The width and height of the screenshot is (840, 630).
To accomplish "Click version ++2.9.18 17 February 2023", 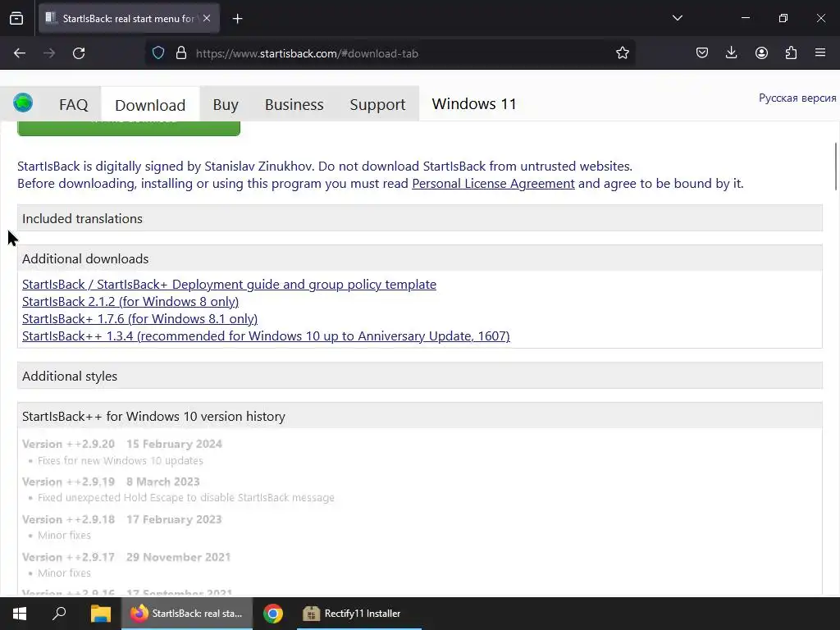I will 121,519.
